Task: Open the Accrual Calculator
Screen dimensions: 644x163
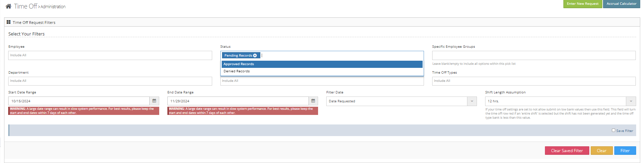Action: click(x=621, y=4)
